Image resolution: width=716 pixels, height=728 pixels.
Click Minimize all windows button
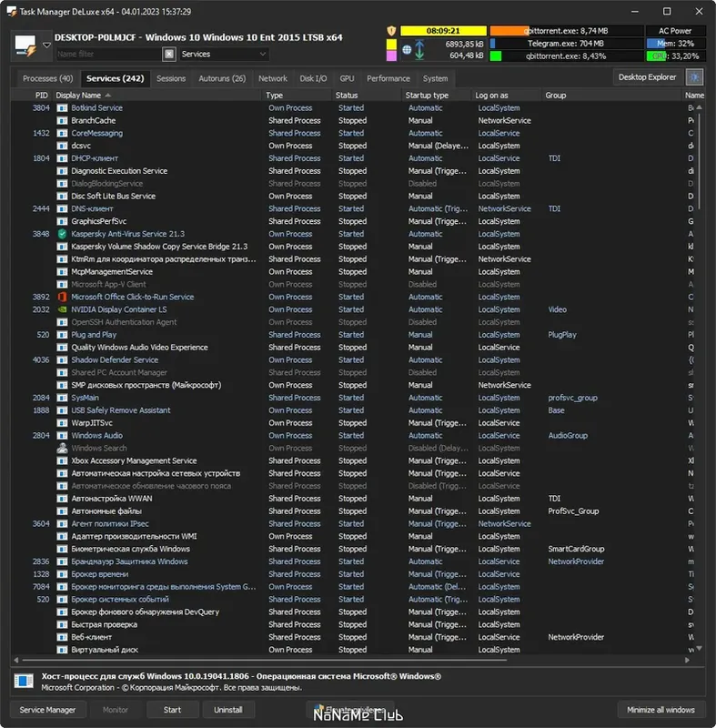click(x=661, y=710)
